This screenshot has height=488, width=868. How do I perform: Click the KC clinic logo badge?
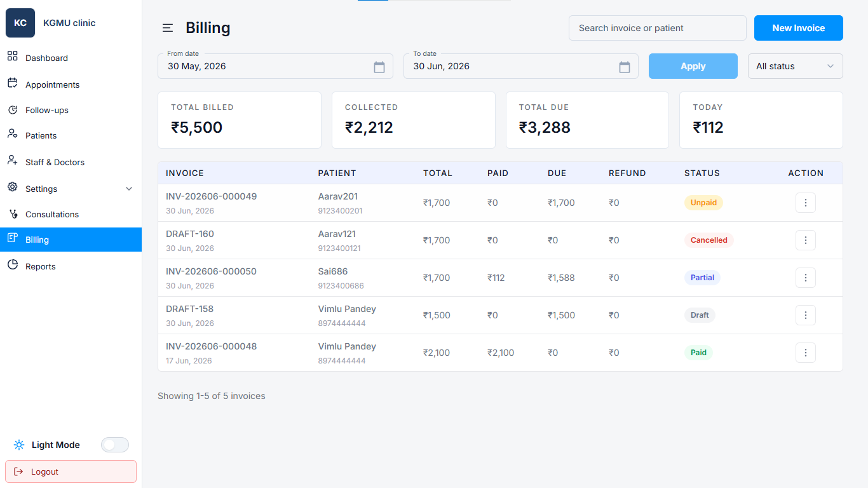20,23
